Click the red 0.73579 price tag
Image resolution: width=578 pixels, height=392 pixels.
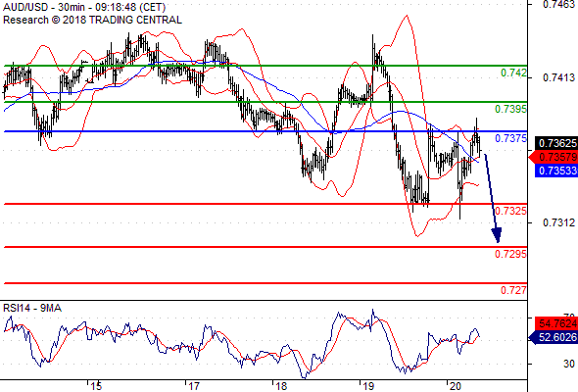554,157
